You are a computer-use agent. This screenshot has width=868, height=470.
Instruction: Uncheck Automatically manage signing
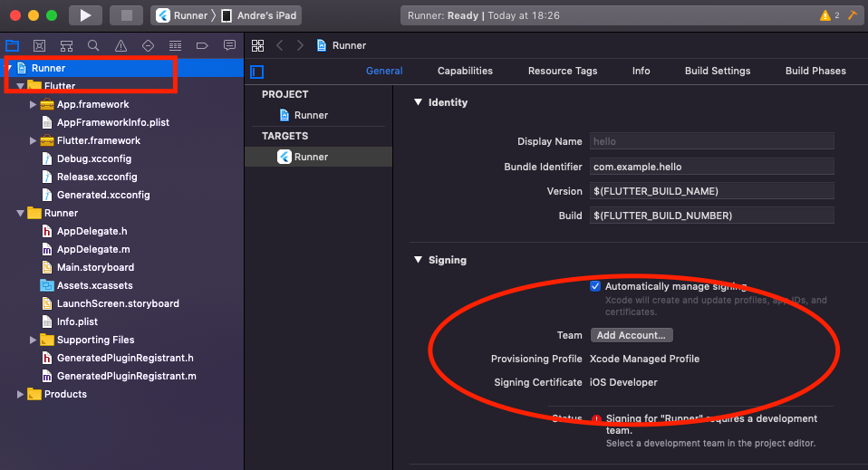[x=595, y=286]
